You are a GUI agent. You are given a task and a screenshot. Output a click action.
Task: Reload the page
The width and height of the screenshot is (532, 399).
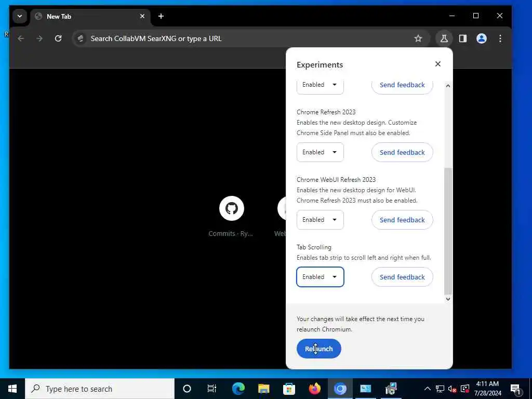(x=58, y=38)
